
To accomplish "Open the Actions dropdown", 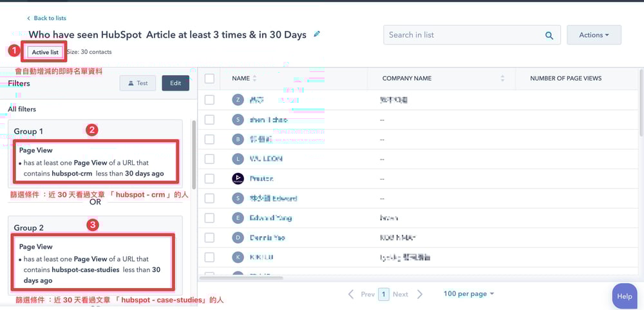I will 594,35.
